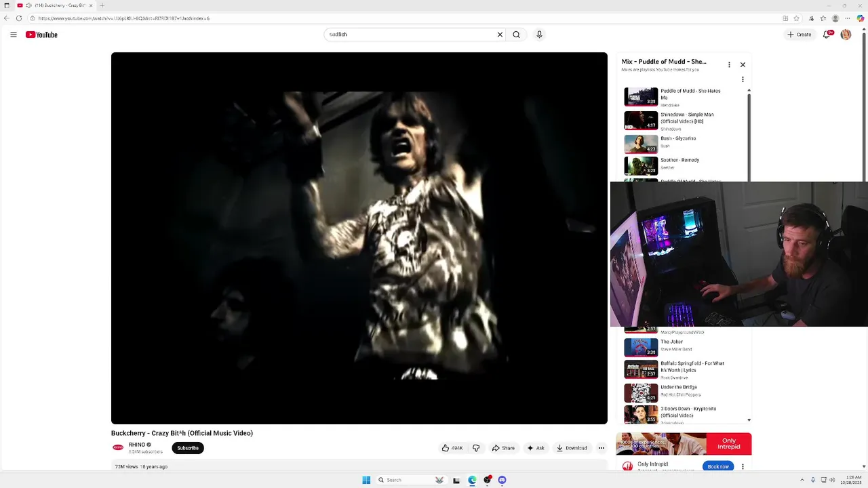
Task: Close the Mix playlist panel
Action: click(x=743, y=65)
